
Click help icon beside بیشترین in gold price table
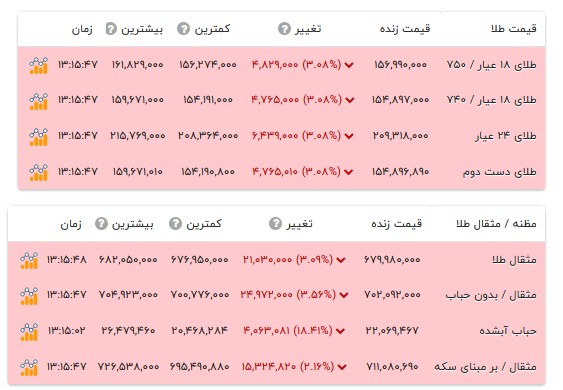pos(111,28)
